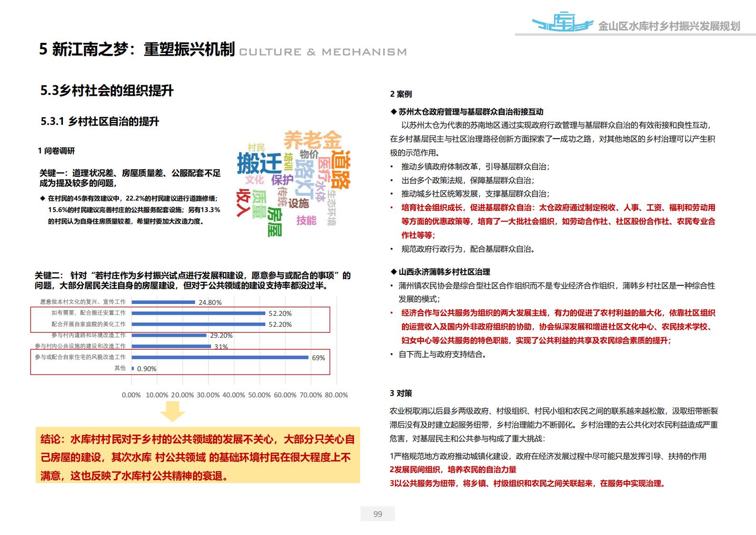756x535 pixels.
Task: Select paragraph starting 关键二: 针对
Action: point(193,281)
